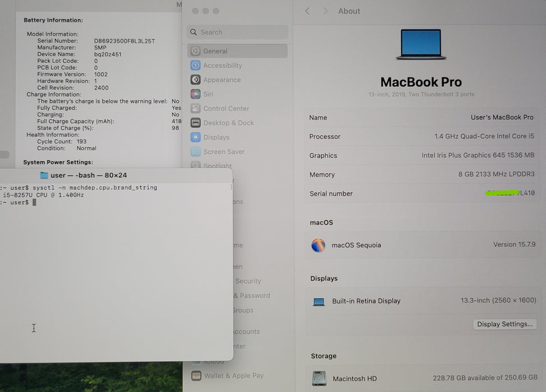This screenshot has width=546, height=392.
Task: Go forward with the right chevron
Action: [x=326, y=11]
